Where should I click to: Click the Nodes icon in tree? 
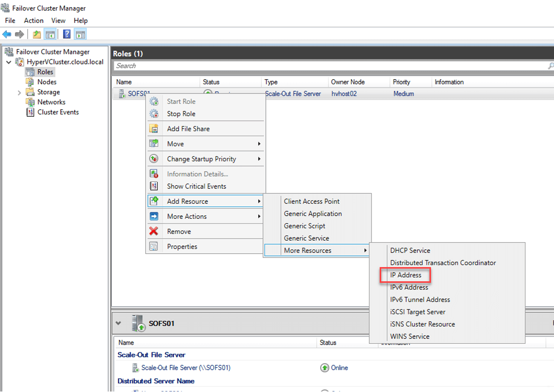tap(30, 82)
